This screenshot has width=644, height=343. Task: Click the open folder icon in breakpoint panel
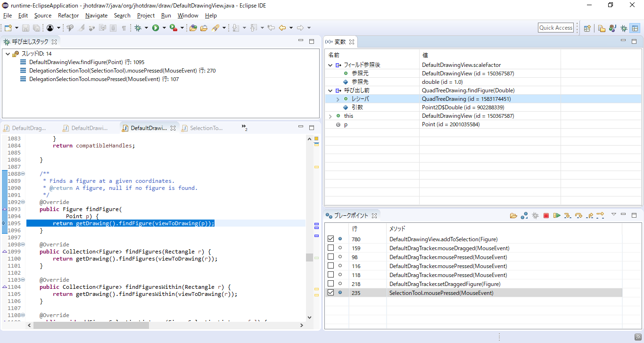click(513, 215)
